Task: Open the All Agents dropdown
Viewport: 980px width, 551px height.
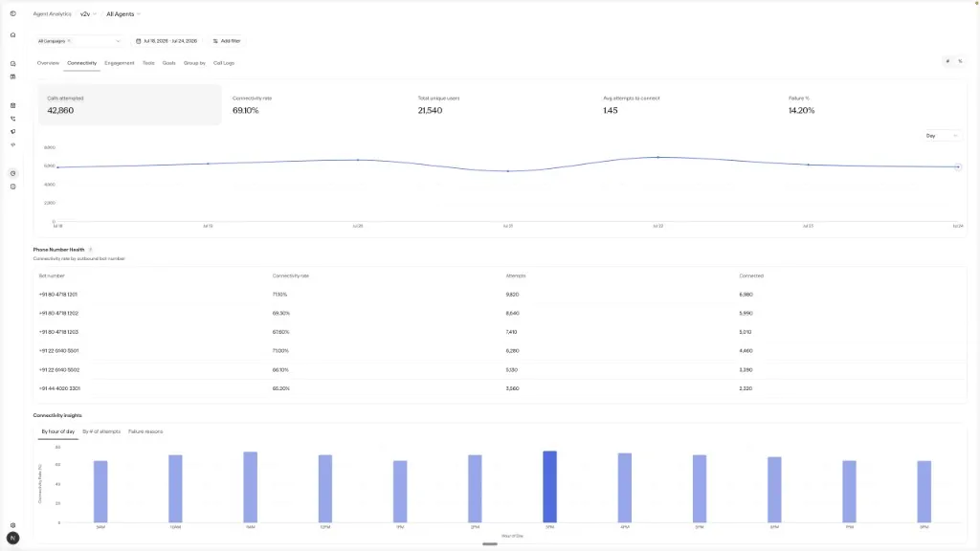Action: [123, 13]
